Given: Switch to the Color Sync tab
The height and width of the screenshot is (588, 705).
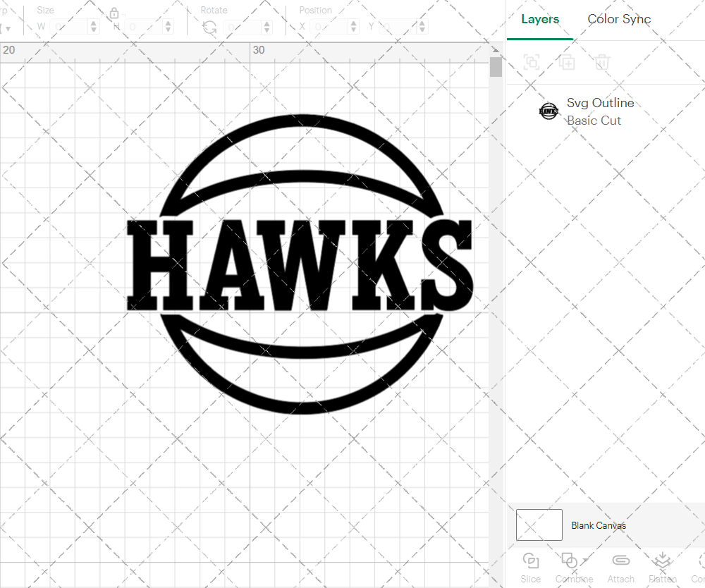Looking at the screenshot, I should coord(619,19).
